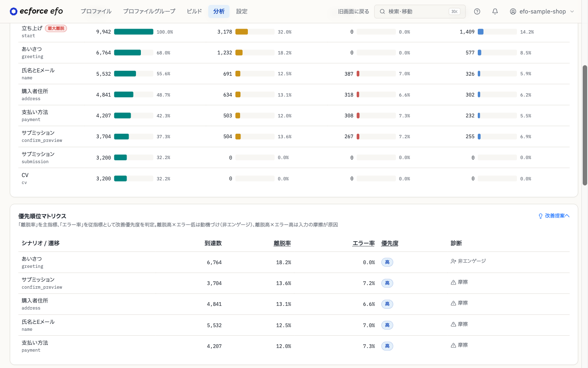Click the 高 priority badge in matrix address row

click(387, 304)
